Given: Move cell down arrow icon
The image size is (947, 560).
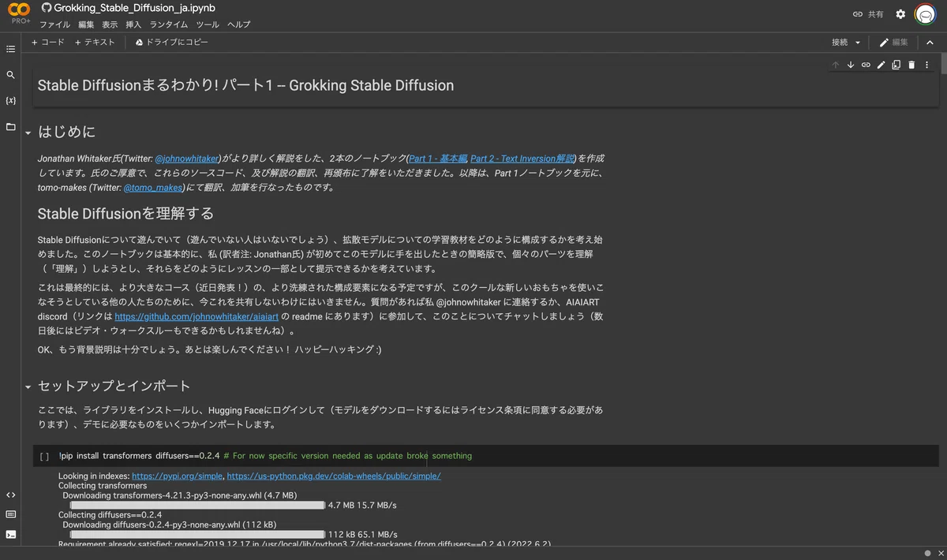Looking at the screenshot, I should click(x=851, y=65).
